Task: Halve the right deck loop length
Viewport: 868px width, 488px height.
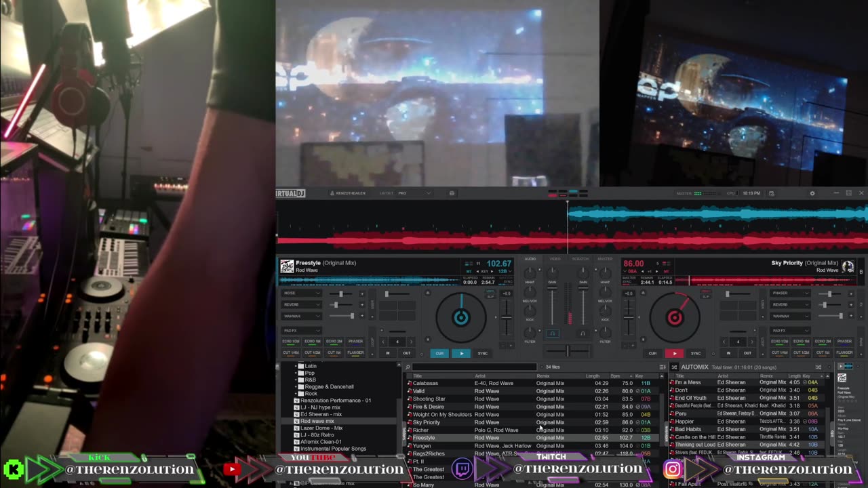Action: (724, 342)
